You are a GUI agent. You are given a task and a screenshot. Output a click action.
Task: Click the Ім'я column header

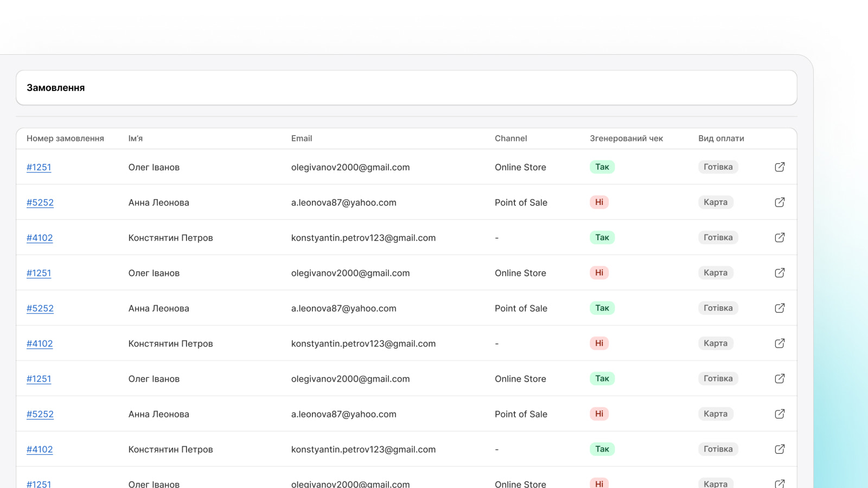click(135, 138)
